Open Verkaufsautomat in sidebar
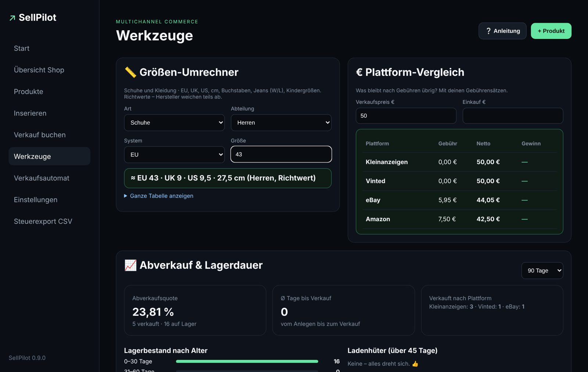 click(x=49, y=178)
